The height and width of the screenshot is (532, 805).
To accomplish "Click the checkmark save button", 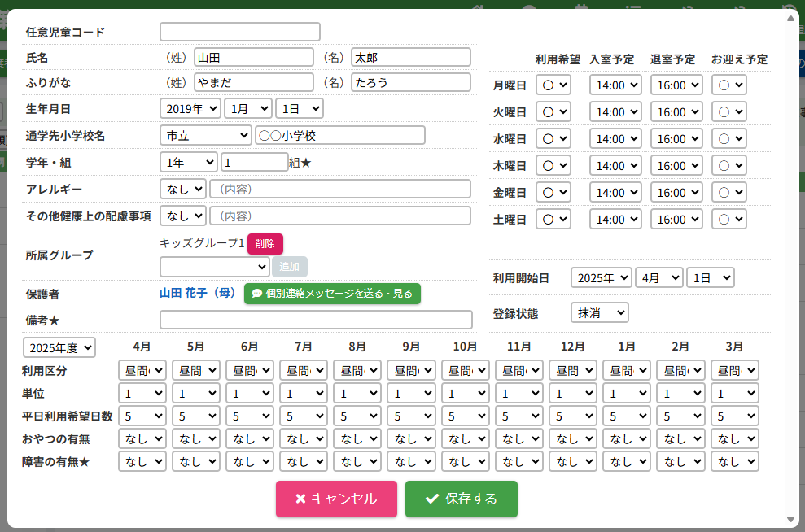I will click(461, 499).
